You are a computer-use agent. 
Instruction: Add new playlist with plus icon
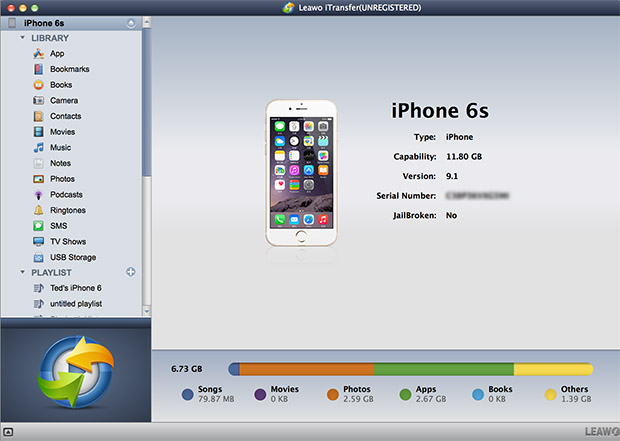pos(131,272)
